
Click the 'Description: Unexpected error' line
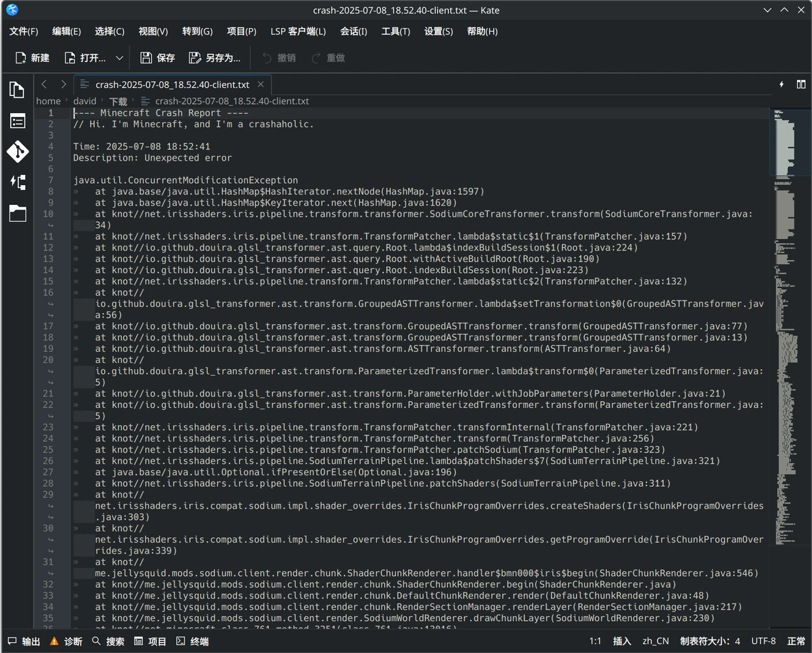click(153, 158)
